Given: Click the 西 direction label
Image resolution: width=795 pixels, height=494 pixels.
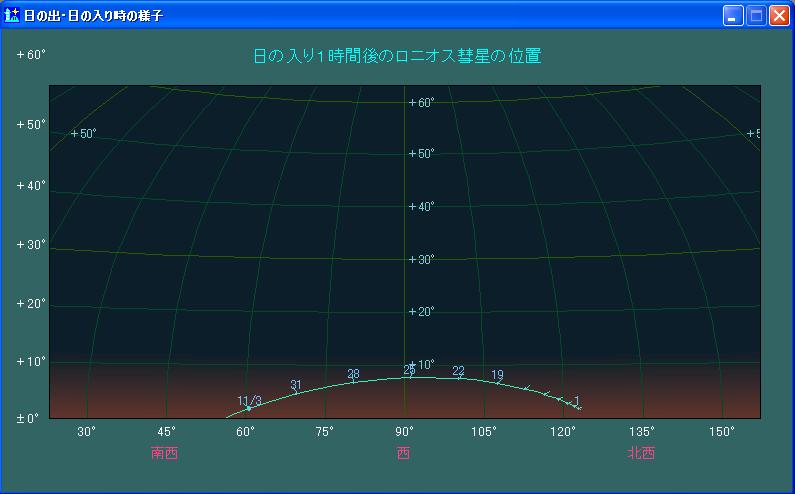Looking at the screenshot, I should tap(403, 453).
